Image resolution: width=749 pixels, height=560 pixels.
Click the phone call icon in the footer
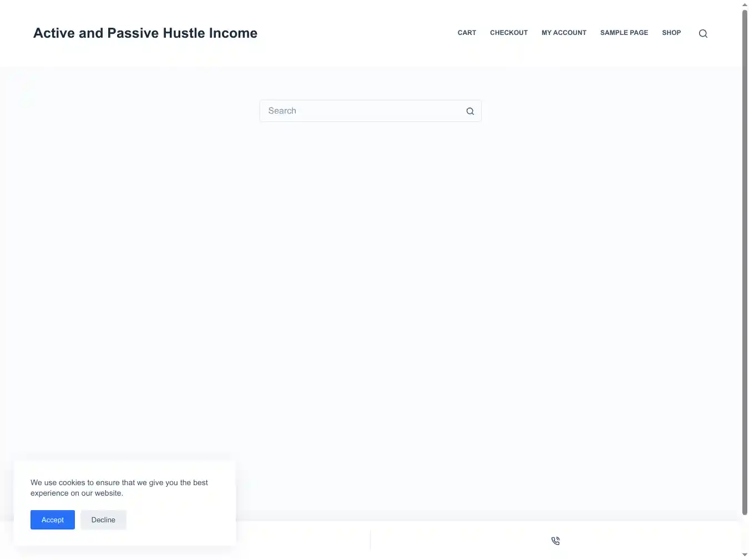point(555,541)
